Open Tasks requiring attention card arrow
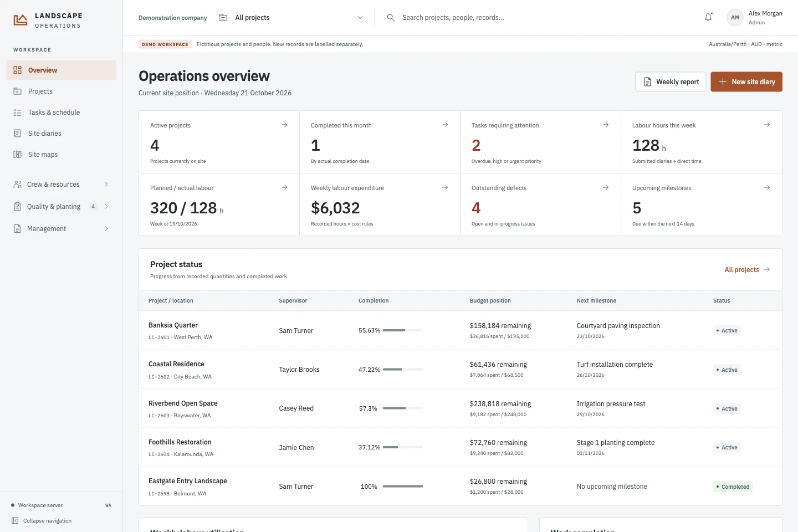 pyautogui.click(x=606, y=125)
